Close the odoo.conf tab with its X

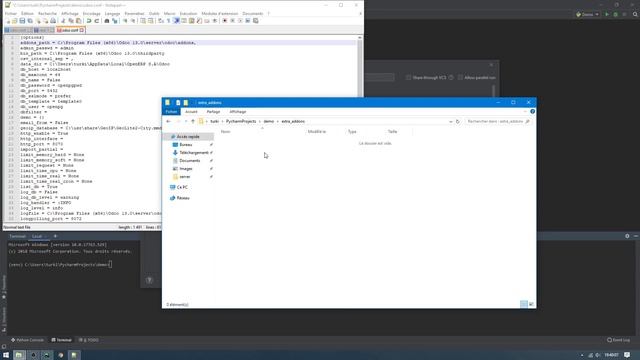tap(82, 30)
